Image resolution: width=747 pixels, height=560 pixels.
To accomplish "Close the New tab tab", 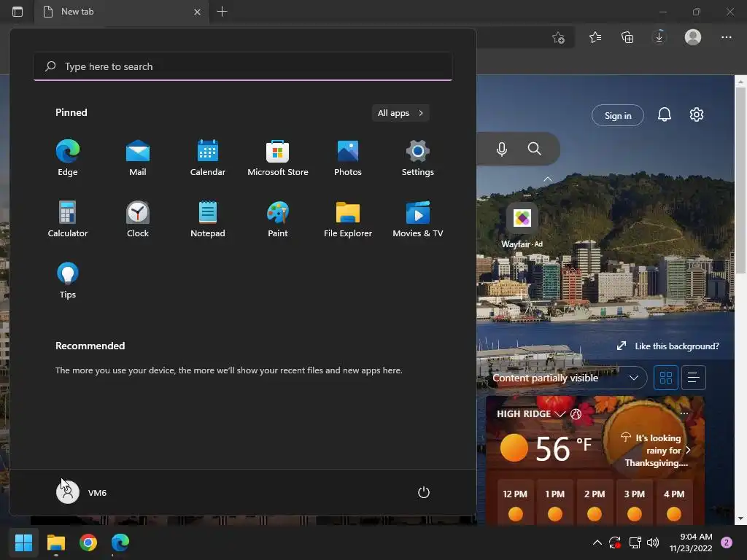I will (x=197, y=12).
